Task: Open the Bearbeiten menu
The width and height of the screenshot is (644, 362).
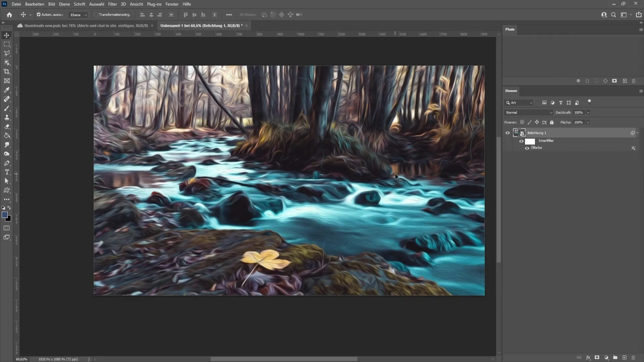Action: [35, 4]
